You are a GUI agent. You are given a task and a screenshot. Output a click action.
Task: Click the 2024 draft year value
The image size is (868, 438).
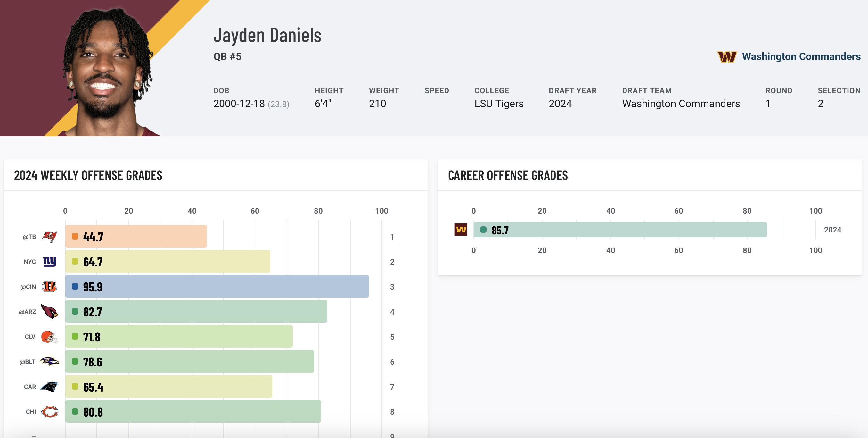point(560,104)
